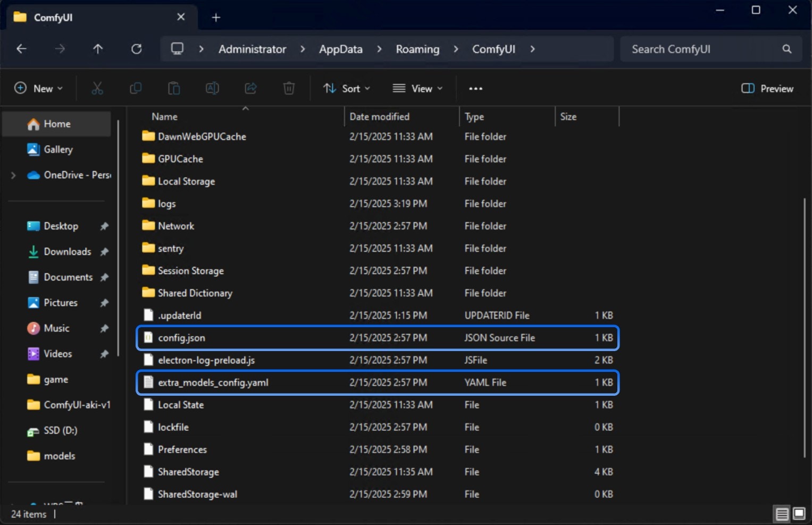This screenshot has width=812, height=525.
Task: Cut selected files using the scissors icon
Action: coord(97,88)
